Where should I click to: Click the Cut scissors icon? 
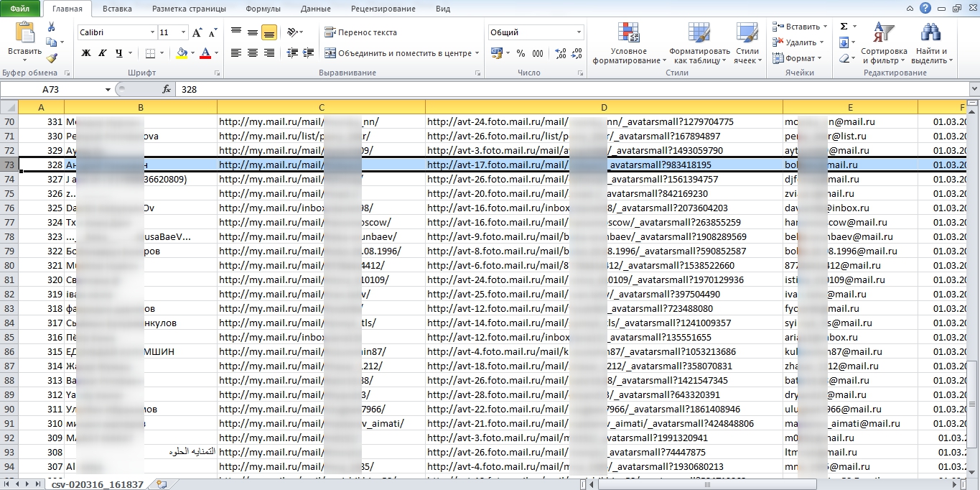point(51,27)
